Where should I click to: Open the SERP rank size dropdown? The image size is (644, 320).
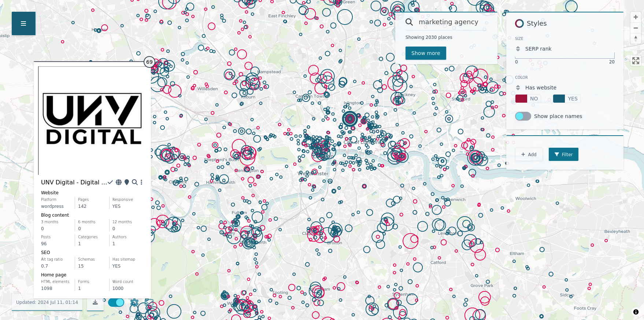[x=518, y=49]
